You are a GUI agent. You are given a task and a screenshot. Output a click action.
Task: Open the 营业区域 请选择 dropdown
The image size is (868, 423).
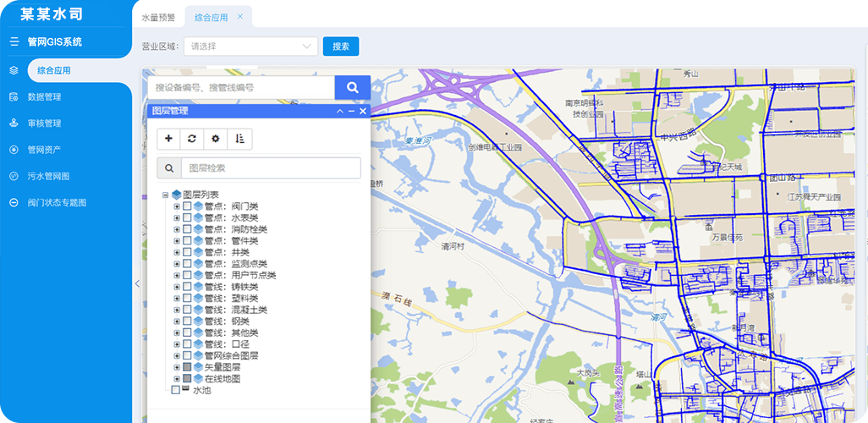tap(251, 47)
